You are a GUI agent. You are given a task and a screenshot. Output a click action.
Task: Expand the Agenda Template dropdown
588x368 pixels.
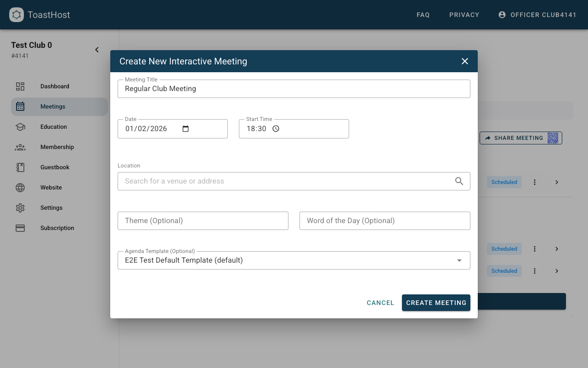click(459, 260)
